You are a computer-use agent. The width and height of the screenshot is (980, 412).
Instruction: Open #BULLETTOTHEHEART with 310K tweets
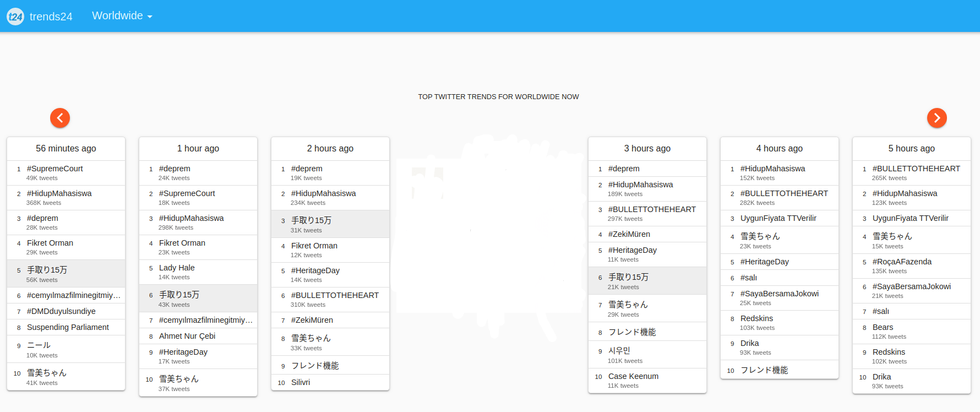(335, 295)
